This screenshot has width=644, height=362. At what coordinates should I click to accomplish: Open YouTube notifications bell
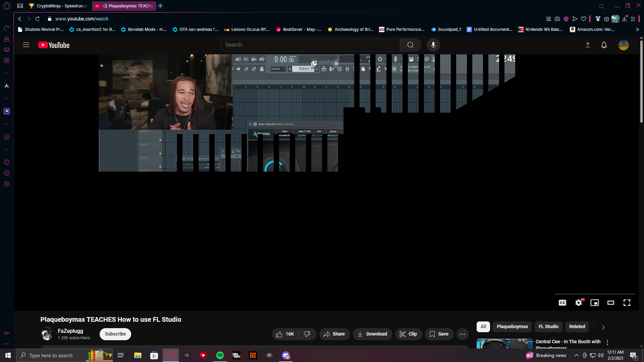pos(604,45)
